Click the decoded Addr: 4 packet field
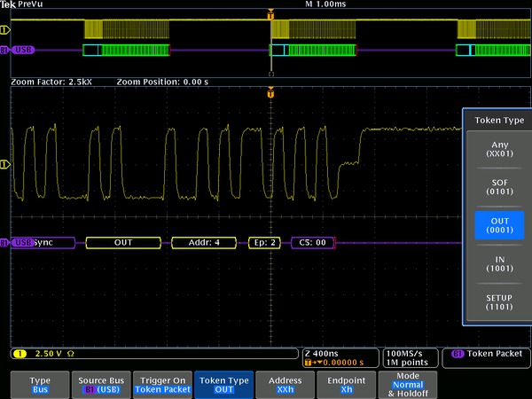This screenshot has width=532, height=399. pyautogui.click(x=204, y=242)
